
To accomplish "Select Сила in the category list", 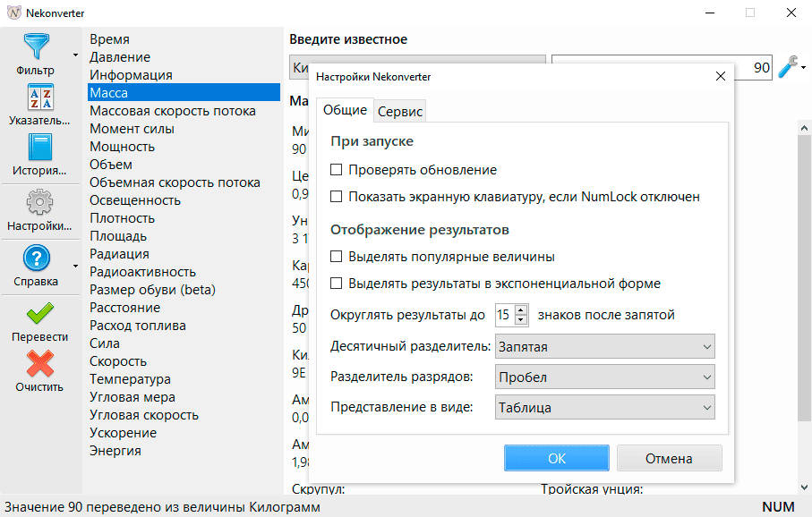I will click(105, 343).
